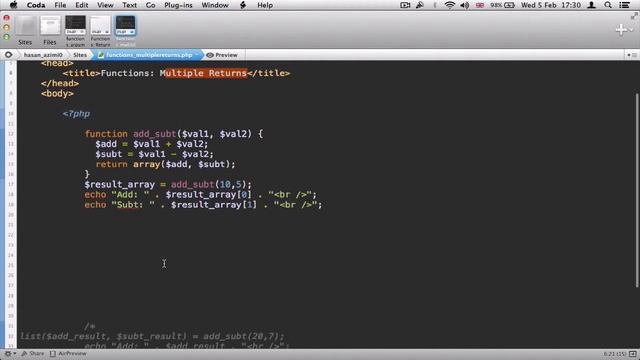Select hasan_azimi0 in the path bar
This screenshot has height=360, width=640.
coord(43,55)
